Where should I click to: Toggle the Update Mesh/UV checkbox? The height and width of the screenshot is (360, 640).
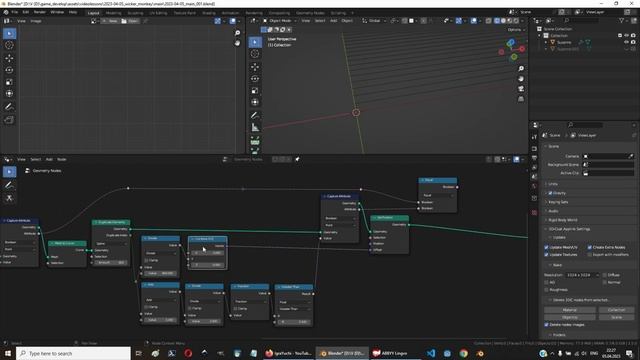tap(546, 247)
